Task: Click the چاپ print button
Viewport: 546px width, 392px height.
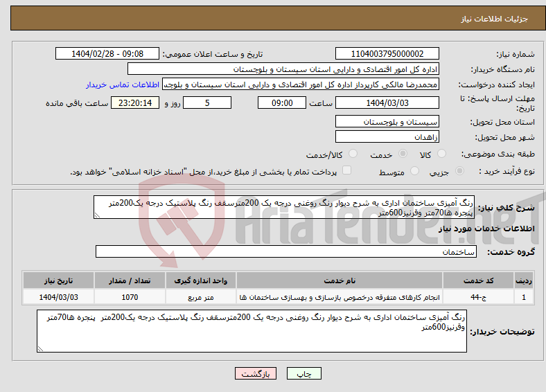Action: coord(304,373)
